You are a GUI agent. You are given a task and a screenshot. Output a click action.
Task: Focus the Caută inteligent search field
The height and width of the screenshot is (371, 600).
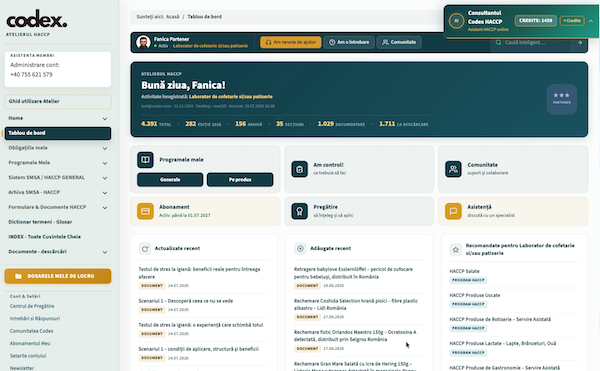(x=532, y=42)
